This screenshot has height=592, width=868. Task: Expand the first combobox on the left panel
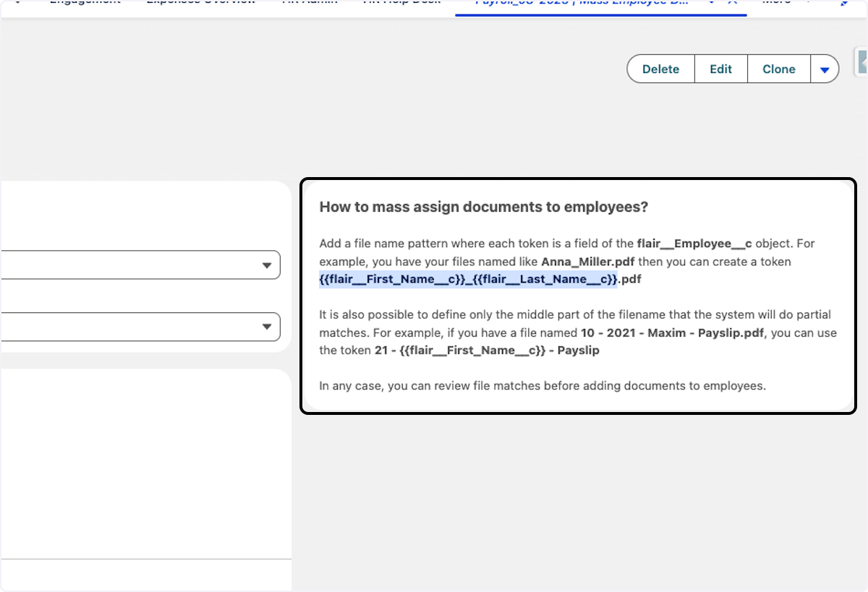[x=268, y=265]
